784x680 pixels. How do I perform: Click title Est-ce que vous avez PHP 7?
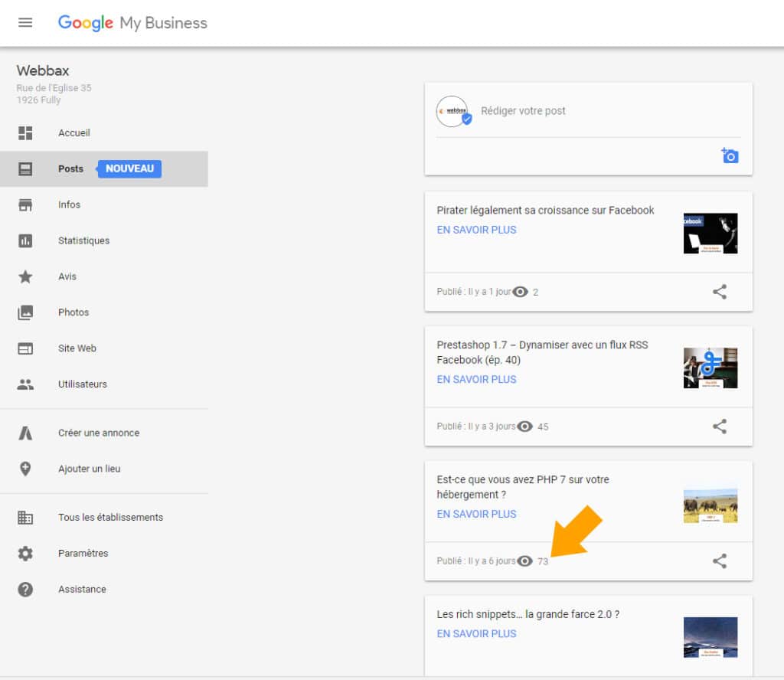522,487
